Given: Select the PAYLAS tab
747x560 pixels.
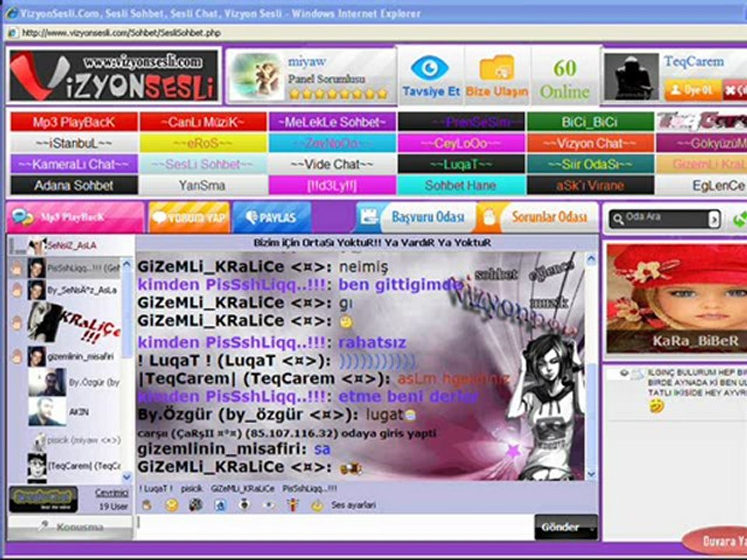Looking at the screenshot, I should 272,217.
